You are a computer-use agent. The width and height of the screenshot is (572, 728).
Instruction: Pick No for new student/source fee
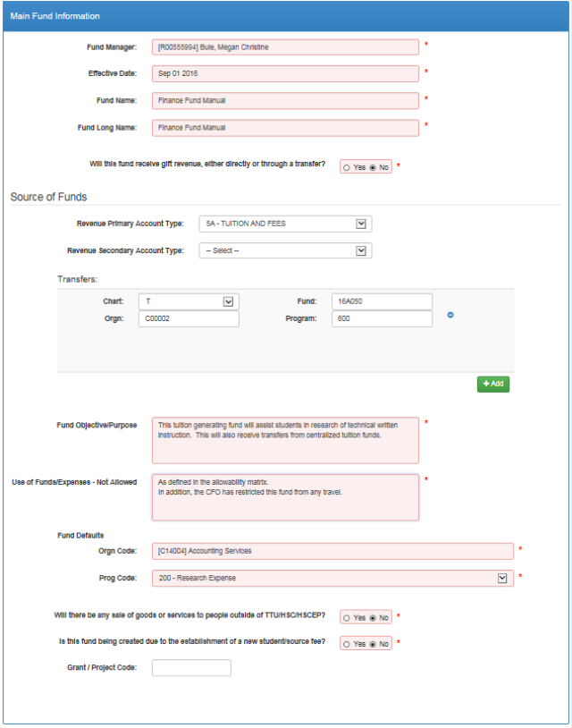pos(373,645)
